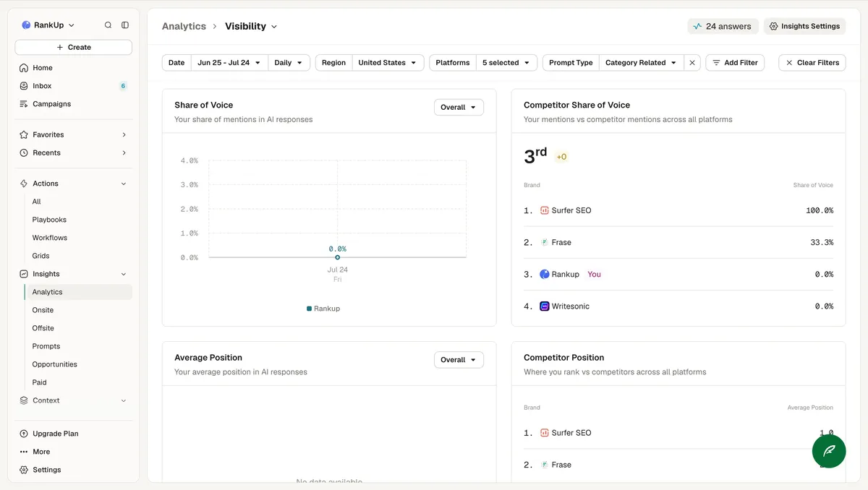Open the green feather assistant button
The image size is (868, 490).
(829, 451)
